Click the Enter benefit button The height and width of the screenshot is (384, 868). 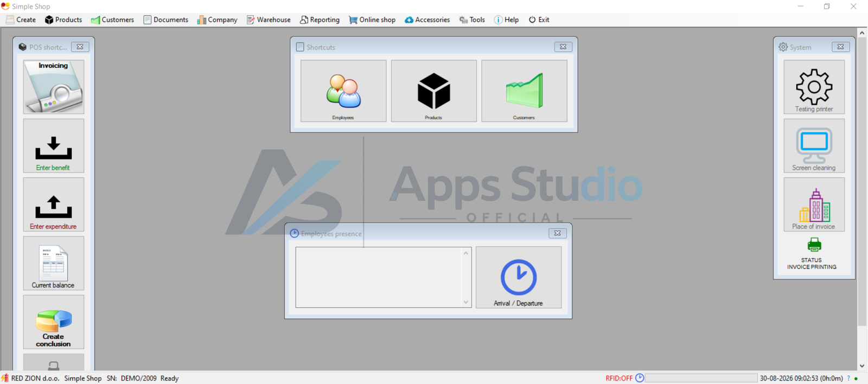click(54, 146)
